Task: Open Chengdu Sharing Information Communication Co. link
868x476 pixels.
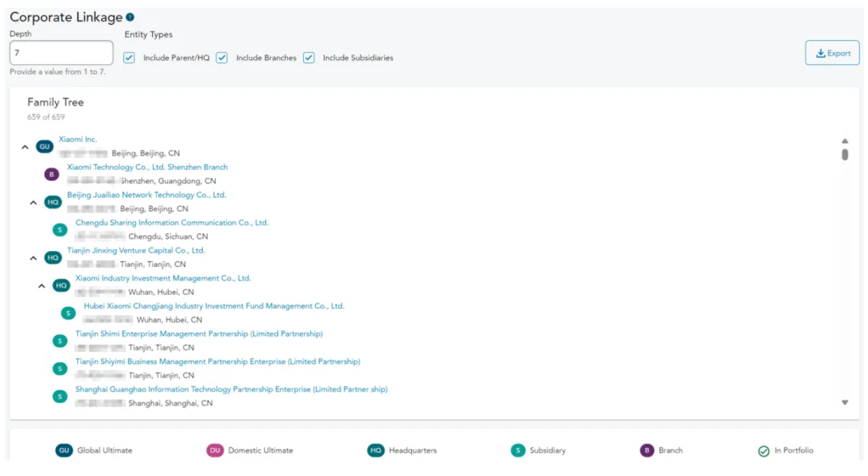Action: [x=172, y=223]
